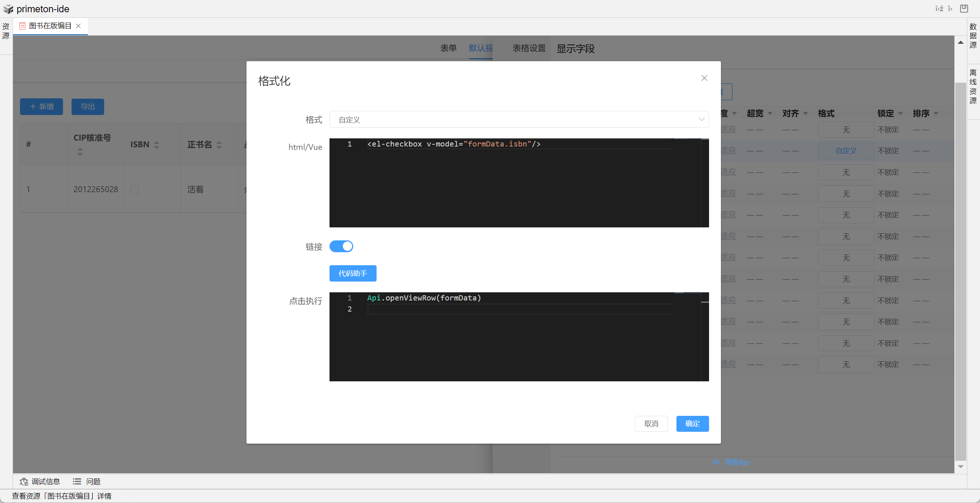Screen dimensions: 980x503
Task: Sort by the 正书名 column arrows
Action: (x=219, y=145)
